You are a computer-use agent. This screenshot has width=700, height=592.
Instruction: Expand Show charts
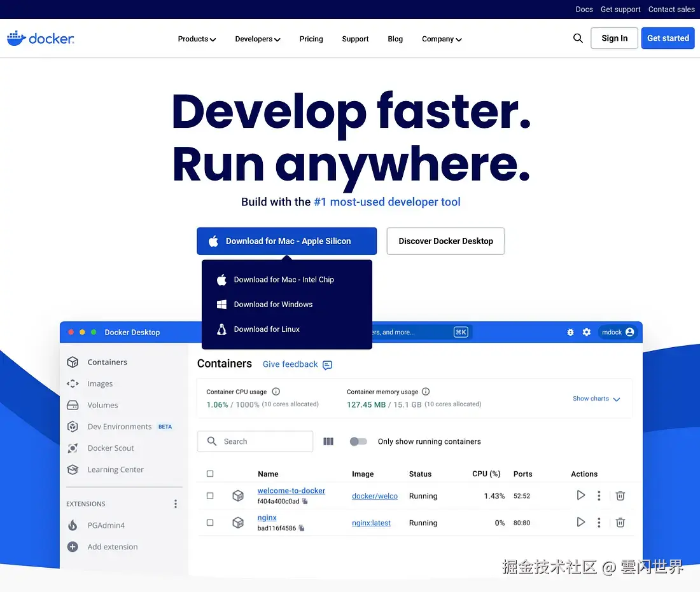click(x=596, y=399)
